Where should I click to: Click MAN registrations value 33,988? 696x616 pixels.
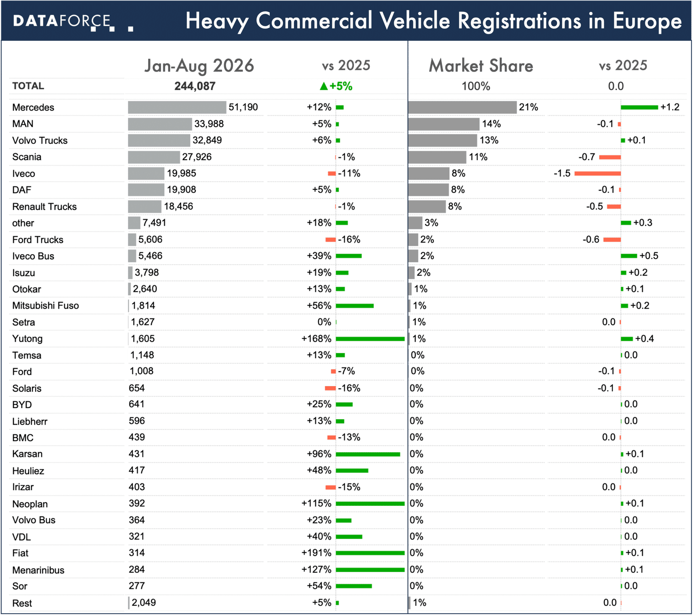click(209, 124)
